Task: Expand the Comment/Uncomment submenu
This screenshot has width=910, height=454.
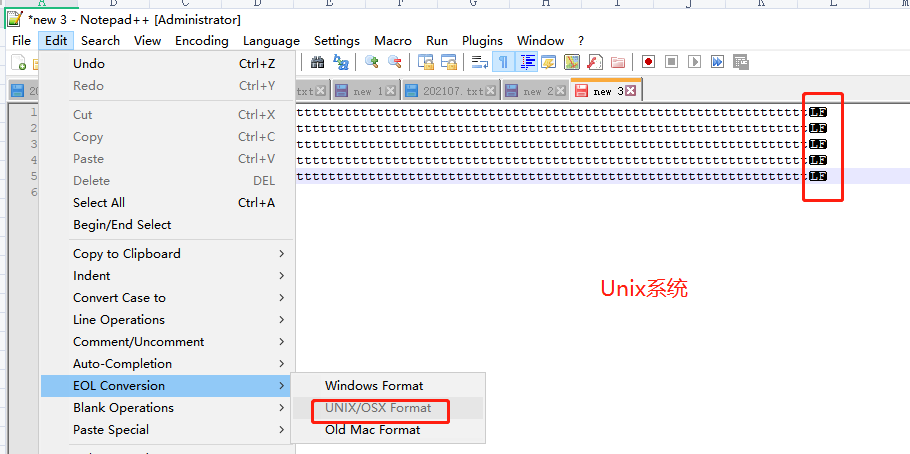Action: tap(168, 342)
